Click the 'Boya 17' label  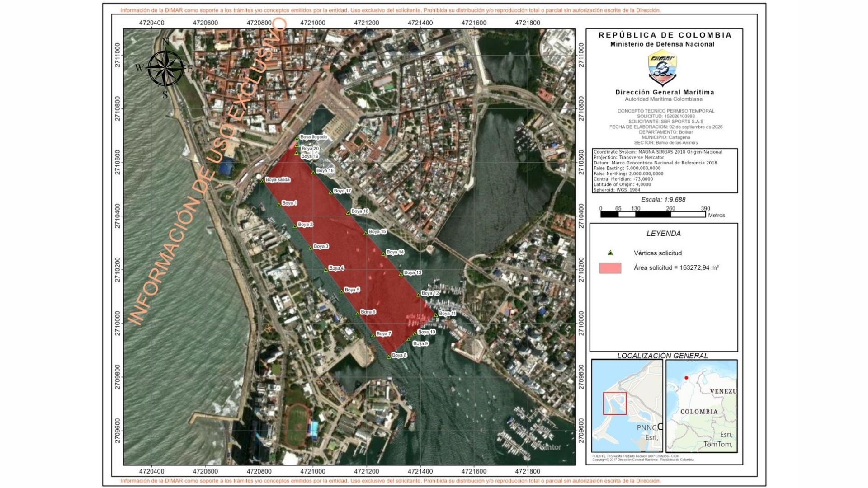(343, 191)
